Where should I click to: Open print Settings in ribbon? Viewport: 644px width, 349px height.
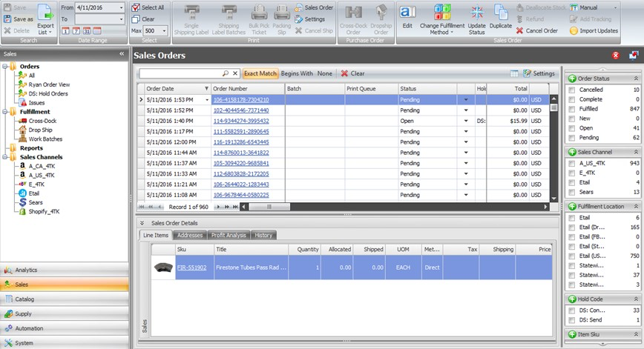click(310, 19)
